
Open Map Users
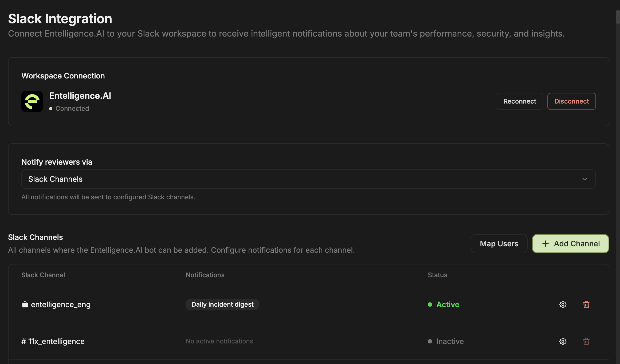point(499,244)
